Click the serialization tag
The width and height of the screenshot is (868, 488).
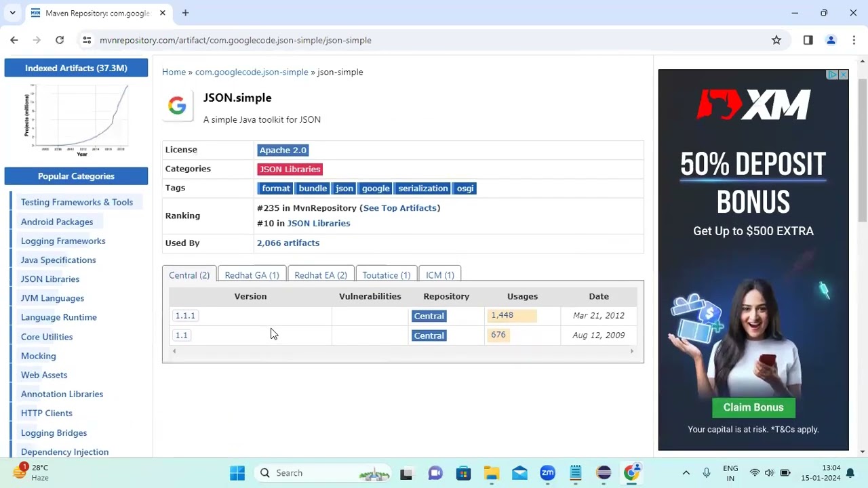423,188
